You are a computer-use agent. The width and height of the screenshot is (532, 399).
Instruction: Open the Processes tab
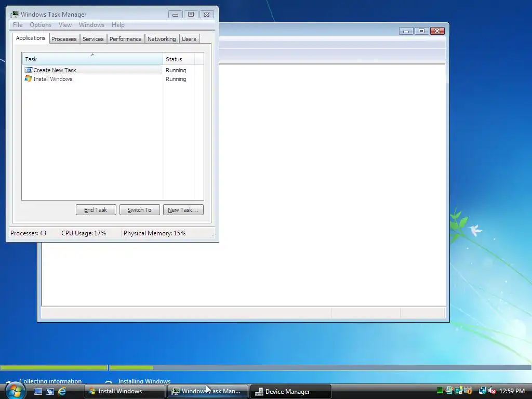(64, 39)
